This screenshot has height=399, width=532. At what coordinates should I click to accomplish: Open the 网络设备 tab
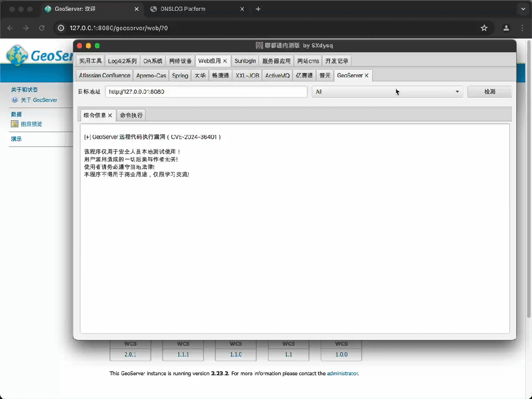180,61
